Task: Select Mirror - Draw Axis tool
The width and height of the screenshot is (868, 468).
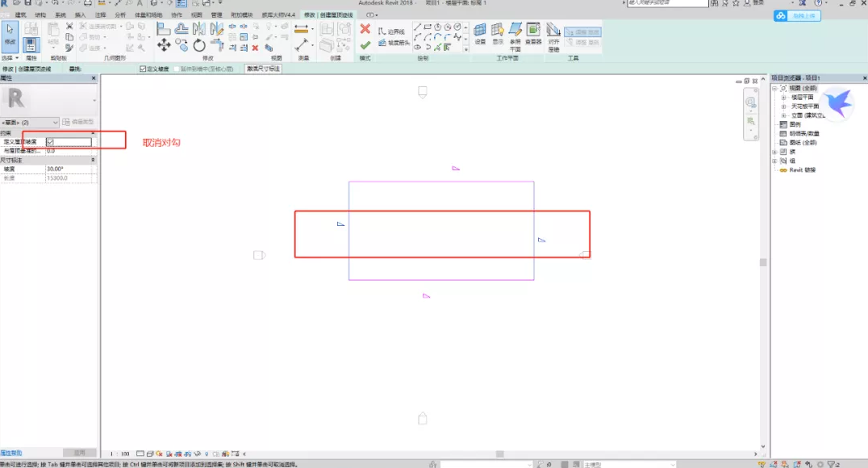Action: click(217, 28)
